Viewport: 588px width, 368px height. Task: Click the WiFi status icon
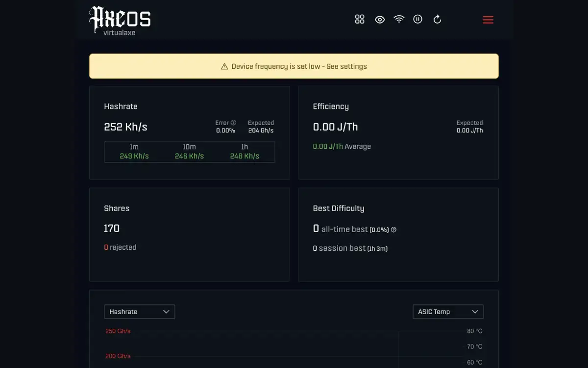[x=399, y=19]
